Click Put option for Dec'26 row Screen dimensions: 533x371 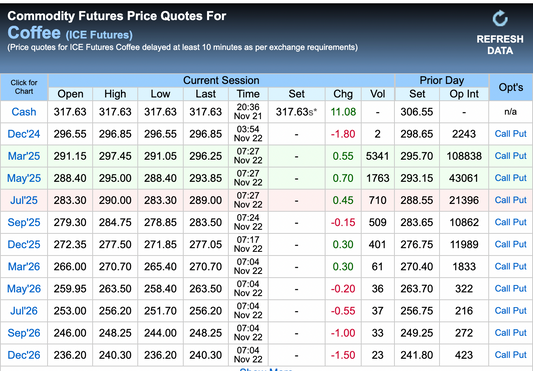pos(520,355)
